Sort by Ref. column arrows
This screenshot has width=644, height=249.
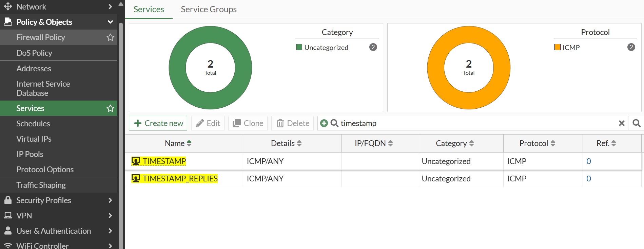[x=613, y=143]
